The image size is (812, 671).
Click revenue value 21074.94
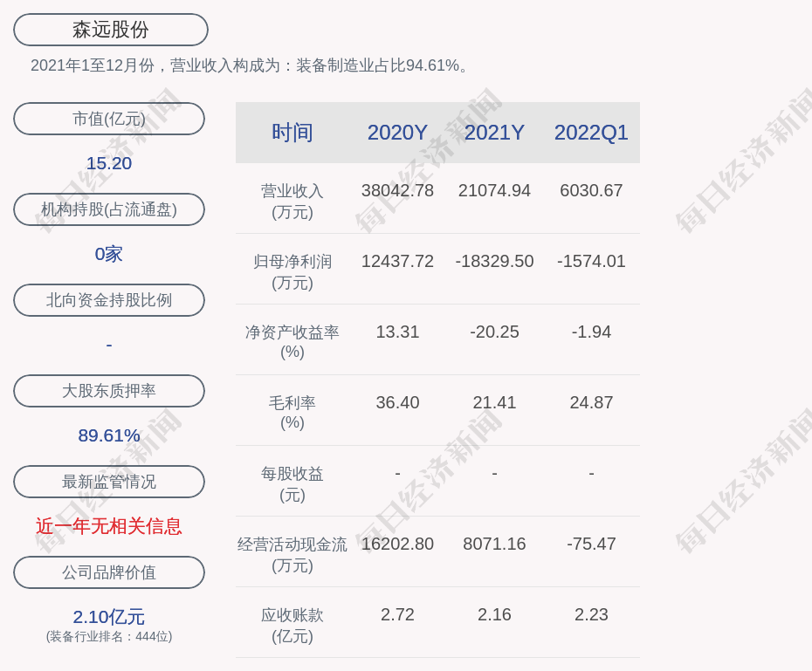pyautogui.click(x=494, y=190)
